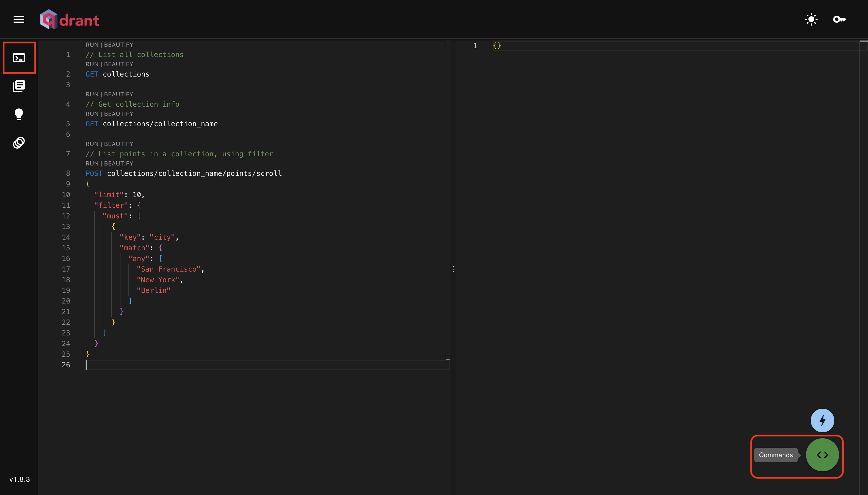
Task: Open Datasets via rings sidebar icon
Action: click(19, 142)
